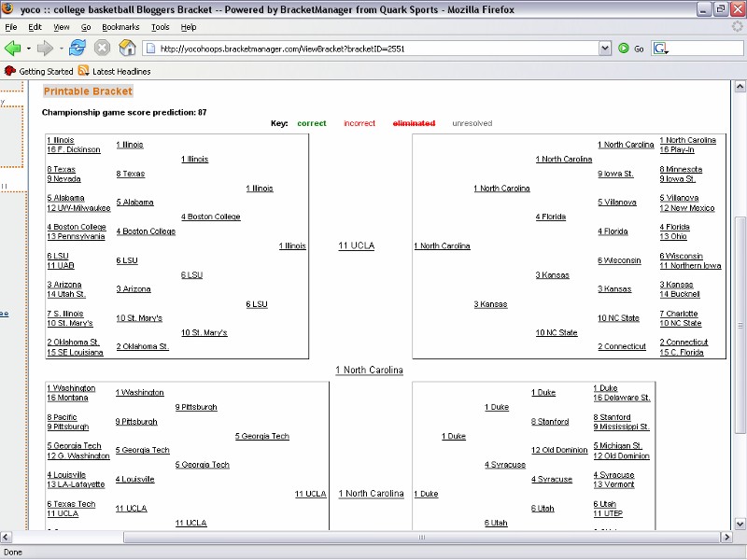The width and height of the screenshot is (747, 560).
Task: Click the Latest Headlines RSS feed icon
Action: (x=83, y=71)
